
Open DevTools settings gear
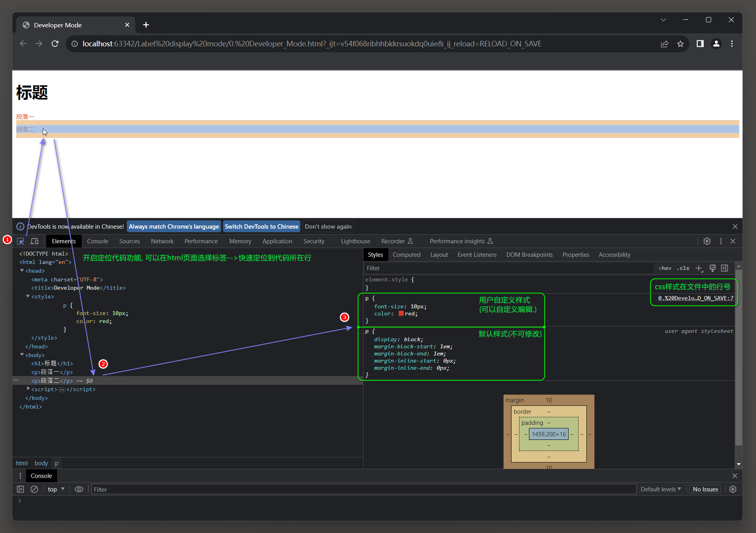pyautogui.click(x=707, y=241)
